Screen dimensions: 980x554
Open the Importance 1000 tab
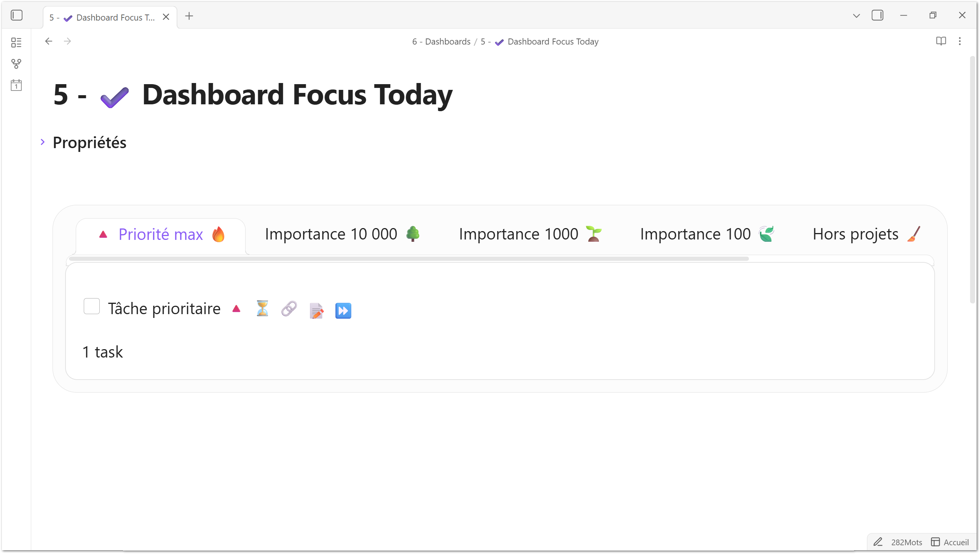pos(530,234)
